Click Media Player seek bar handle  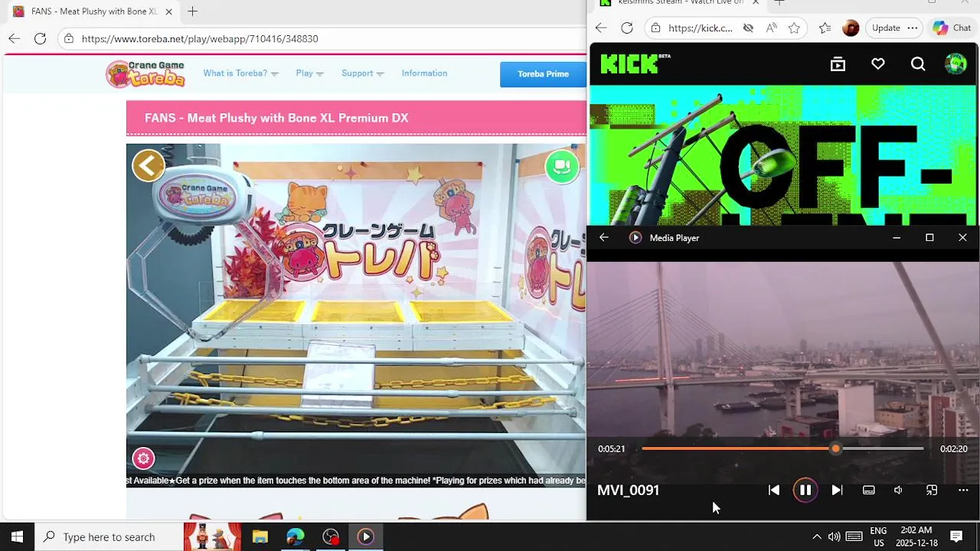pyautogui.click(x=835, y=449)
